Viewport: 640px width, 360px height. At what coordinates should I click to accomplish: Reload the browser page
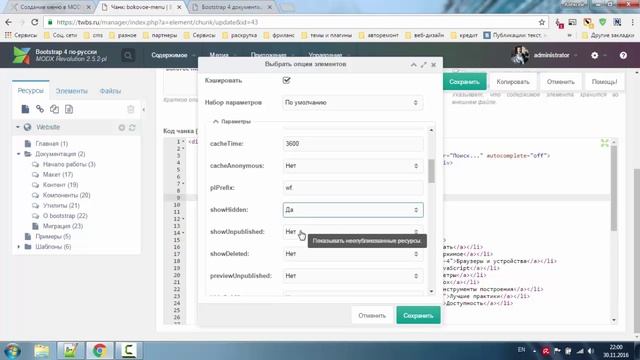click(35, 22)
